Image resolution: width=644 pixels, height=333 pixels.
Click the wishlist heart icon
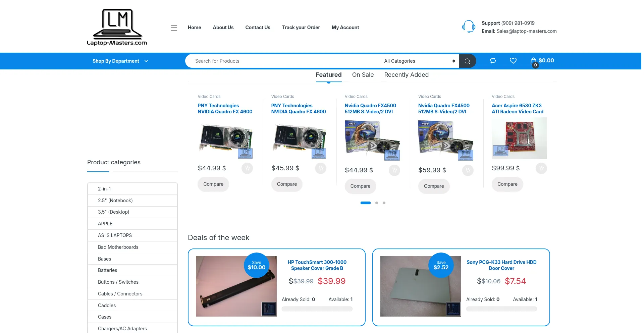pos(513,61)
